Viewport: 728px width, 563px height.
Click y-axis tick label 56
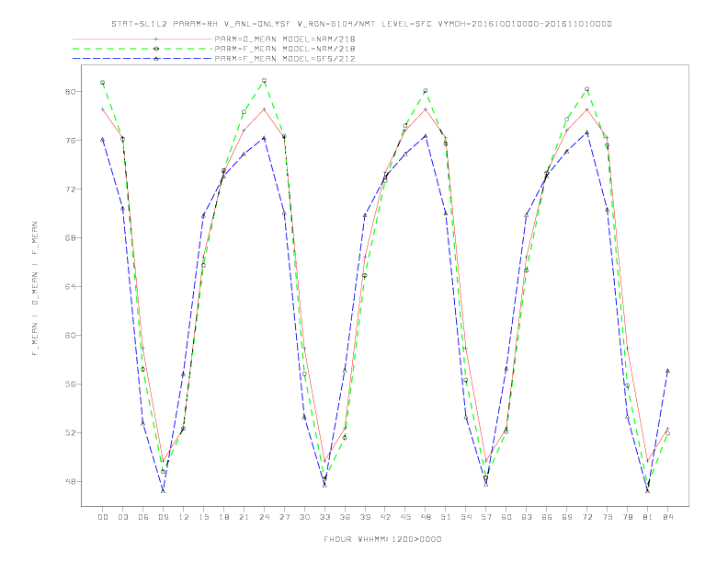(70, 385)
